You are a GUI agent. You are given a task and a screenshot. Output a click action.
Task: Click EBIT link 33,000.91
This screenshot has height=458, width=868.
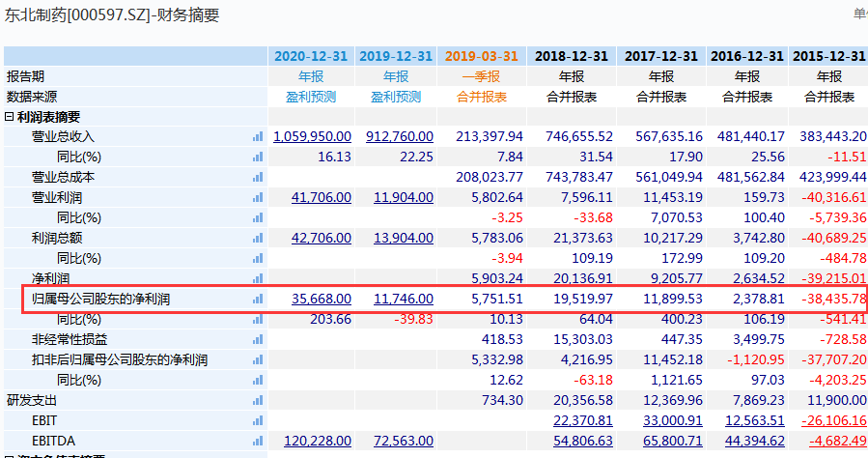[x=673, y=421]
